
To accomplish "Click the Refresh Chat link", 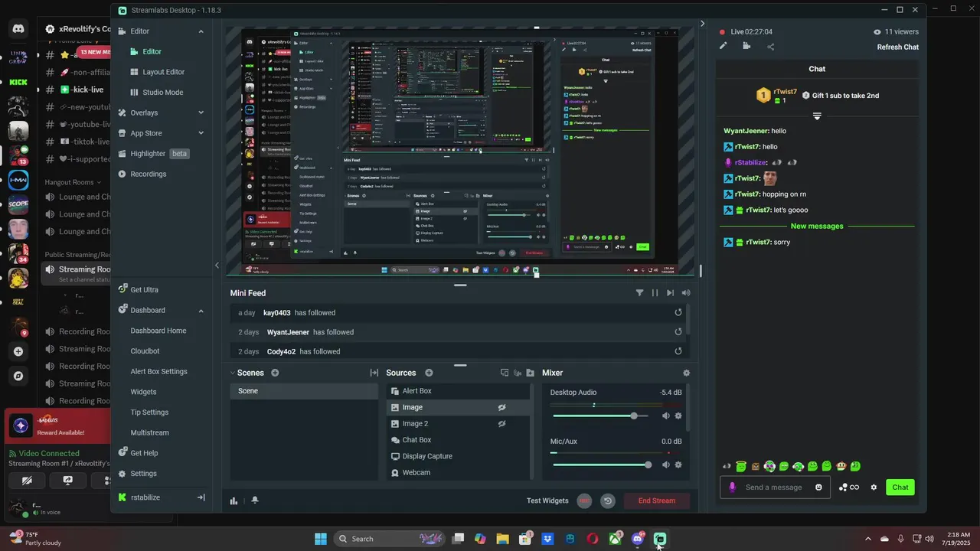I will (x=897, y=47).
